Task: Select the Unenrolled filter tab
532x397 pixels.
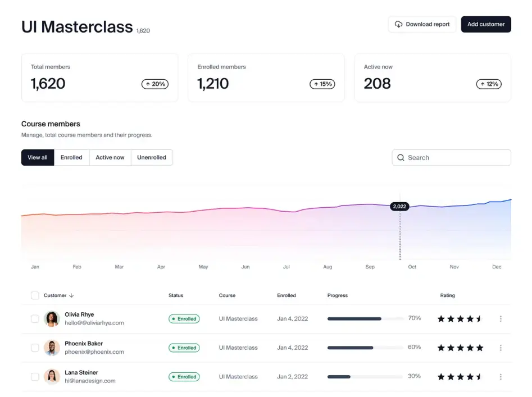Action: click(x=152, y=158)
